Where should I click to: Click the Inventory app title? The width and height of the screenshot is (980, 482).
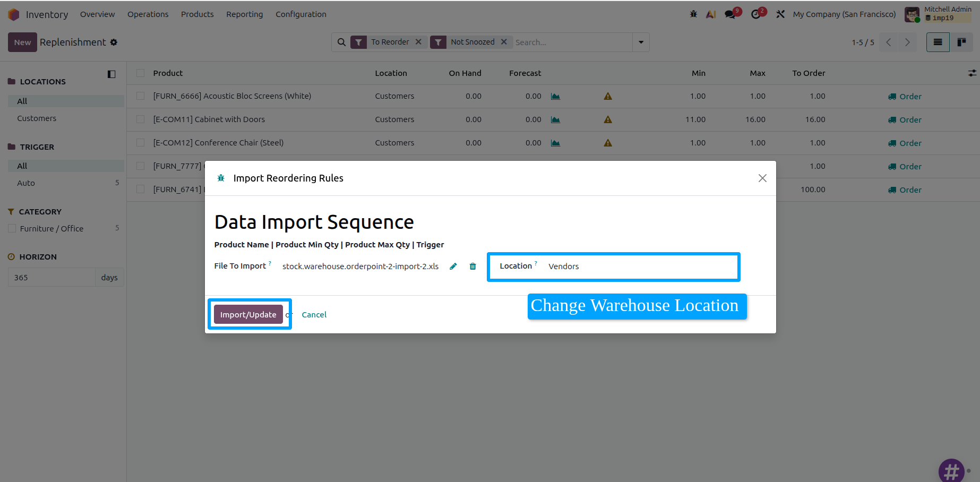[x=47, y=14]
